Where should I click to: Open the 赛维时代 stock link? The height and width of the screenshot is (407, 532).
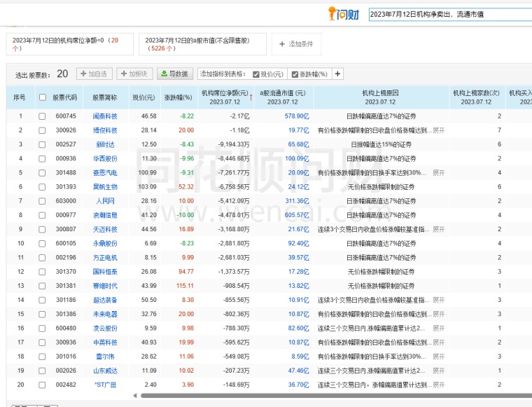[105, 286]
